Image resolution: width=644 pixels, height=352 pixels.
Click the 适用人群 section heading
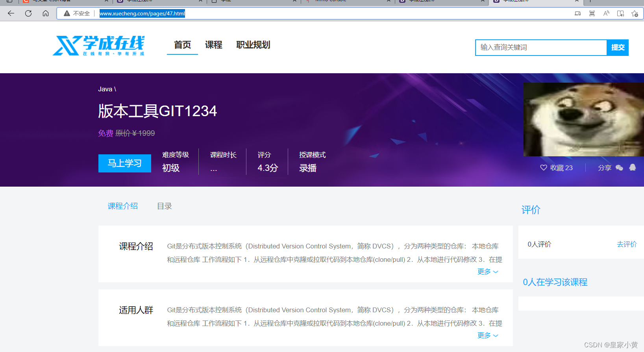point(136,310)
